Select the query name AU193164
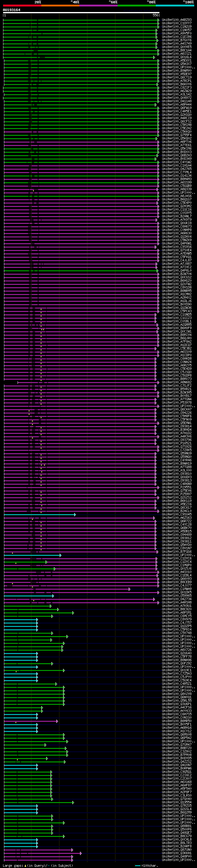This screenshot has width=197, height=868. [x=11, y=10]
